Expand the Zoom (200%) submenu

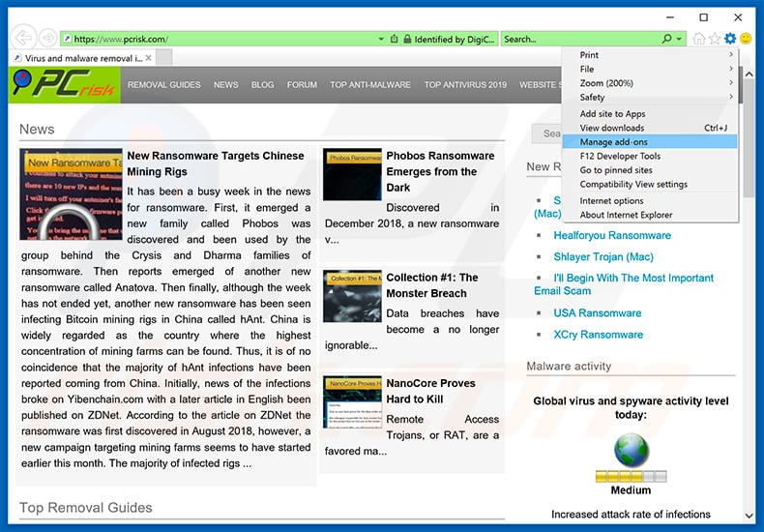(x=650, y=83)
